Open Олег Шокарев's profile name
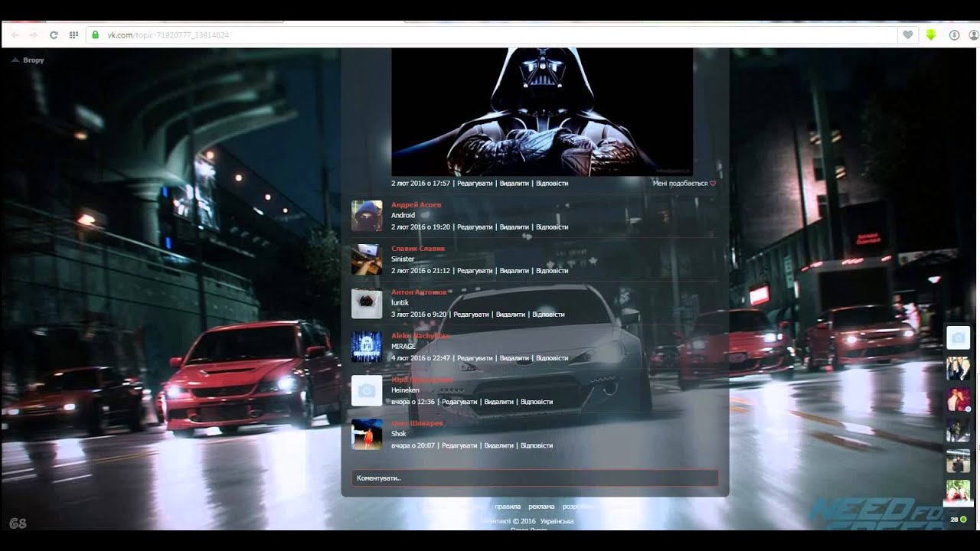The height and width of the screenshot is (551, 980). 417,423
